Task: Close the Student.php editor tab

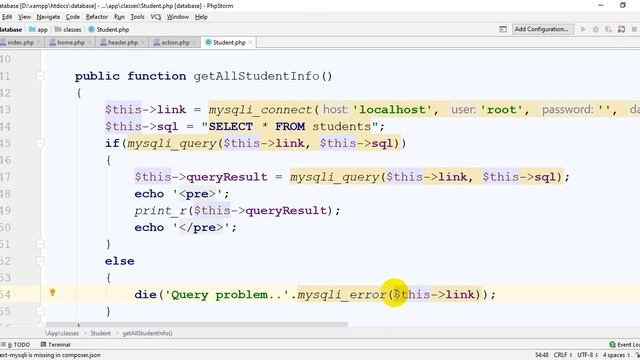Action: click(250, 42)
